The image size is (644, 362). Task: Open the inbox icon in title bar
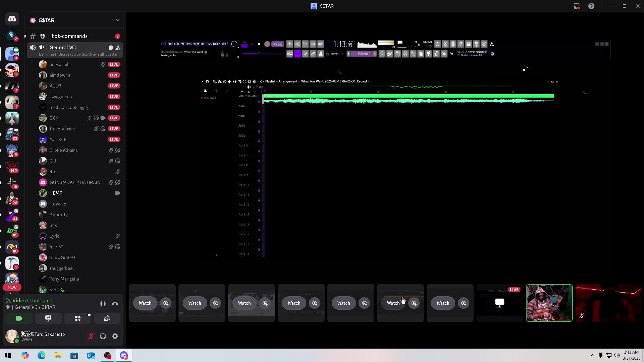577,6
